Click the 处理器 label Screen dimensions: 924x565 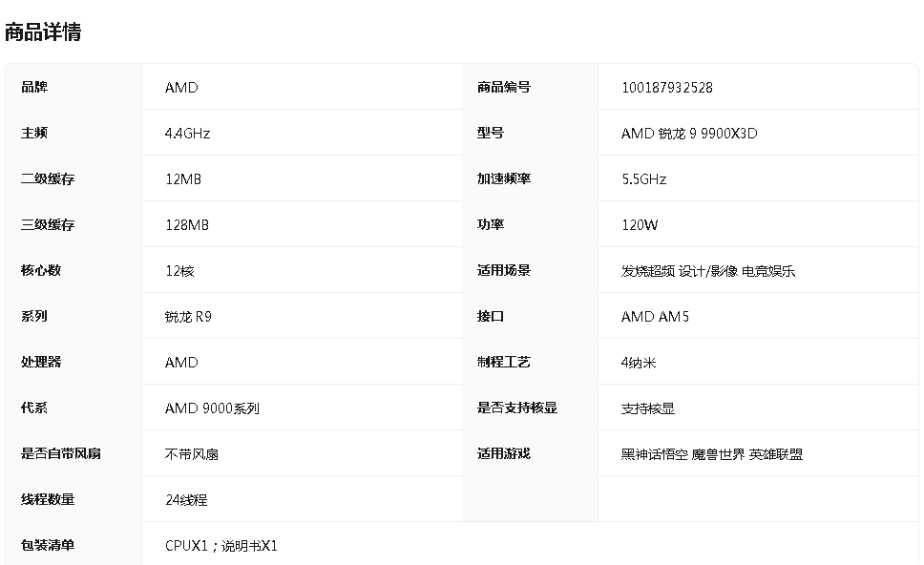41,363
